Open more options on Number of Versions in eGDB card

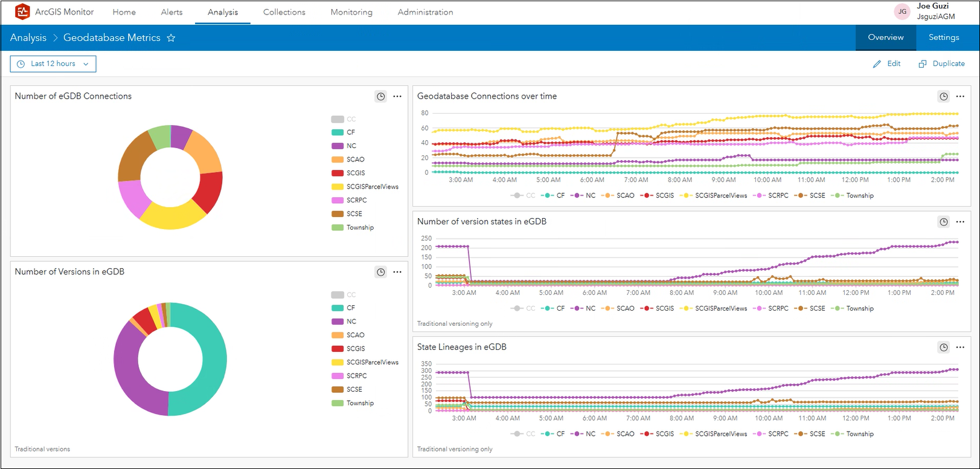[x=397, y=272]
